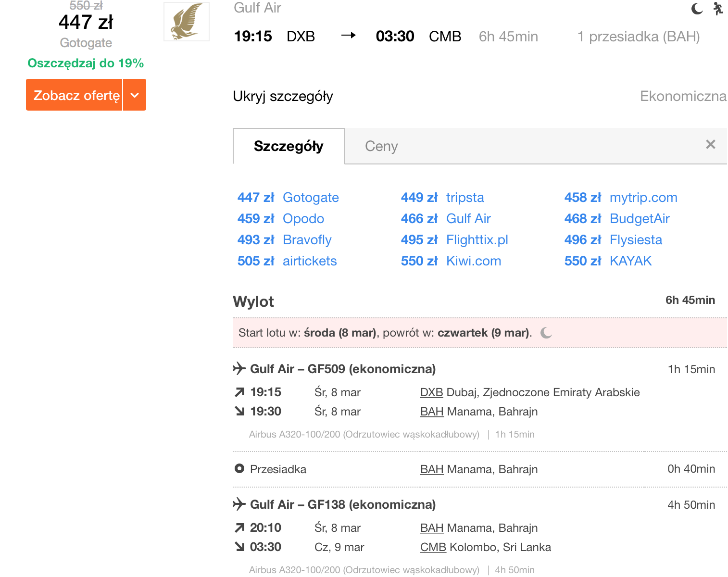Click the departure arrow icon beside 19:15

pyautogui.click(x=239, y=392)
